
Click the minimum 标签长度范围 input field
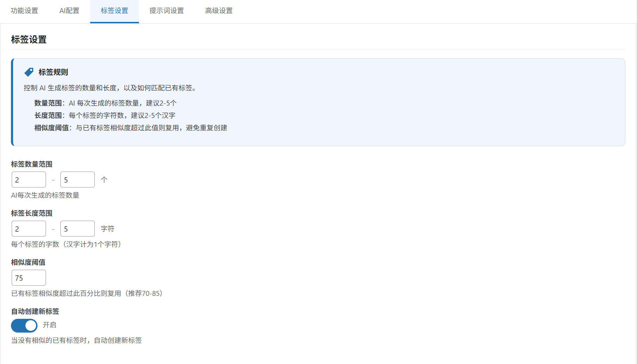(29, 228)
